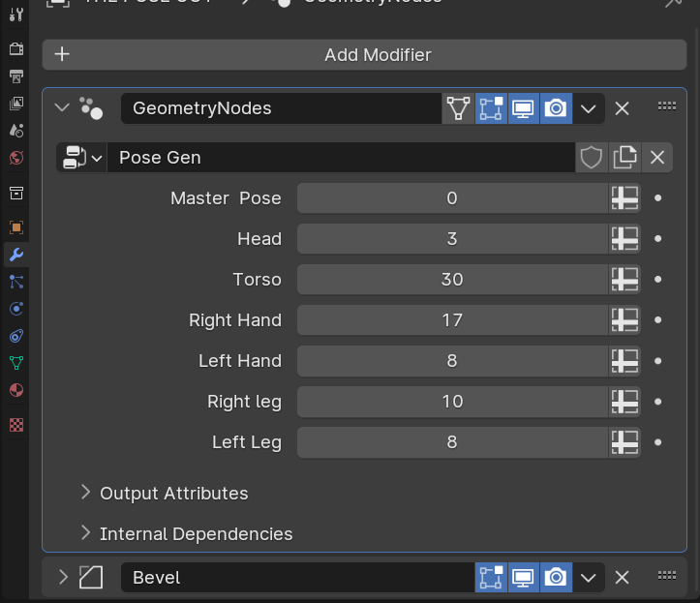Toggle GeometryNodes render display
Screen dimensions: 700x603
pos(557,108)
